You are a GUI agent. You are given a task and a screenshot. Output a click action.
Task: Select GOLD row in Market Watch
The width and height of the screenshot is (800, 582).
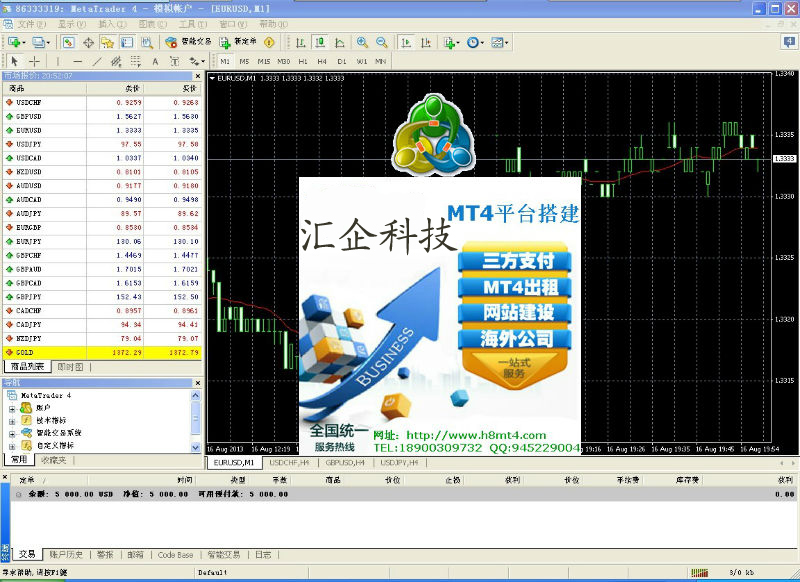tap(102, 352)
